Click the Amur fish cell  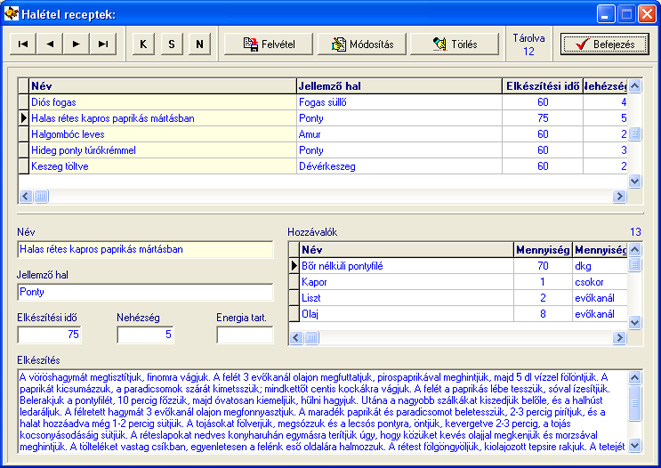399,134
